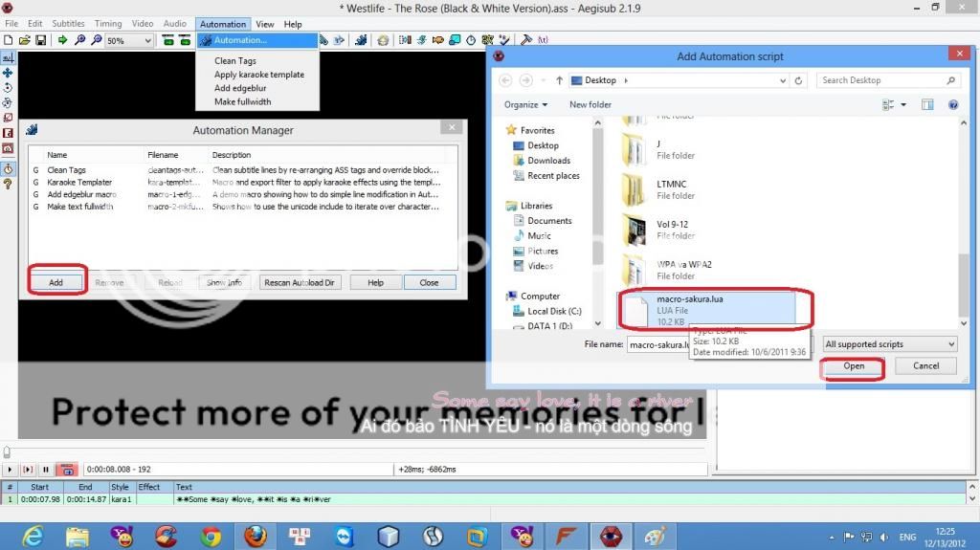The width and height of the screenshot is (980, 550).
Task: Click Open to load the script
Action: [854, 366]
